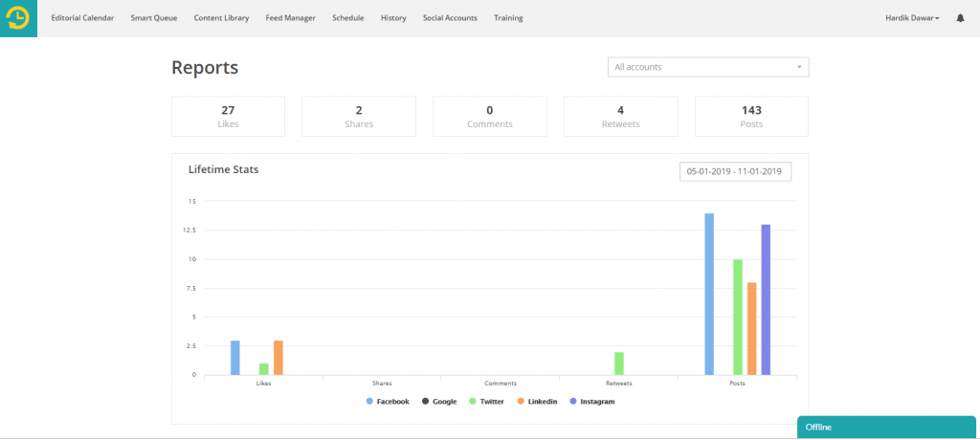Click the green Twitter Likes bar
980x440 pixels.
(264, 369)
